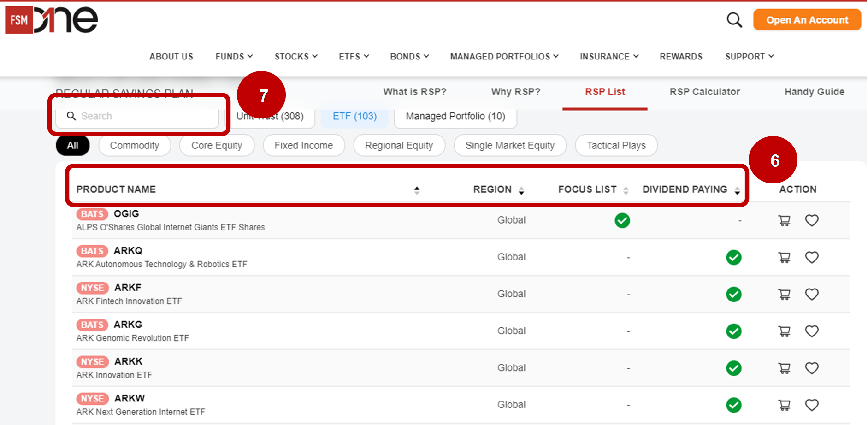This screenshot has width=868, height=425.
Task: Add ARKG to favorites with the heart
Action: (x=812, y=331)
